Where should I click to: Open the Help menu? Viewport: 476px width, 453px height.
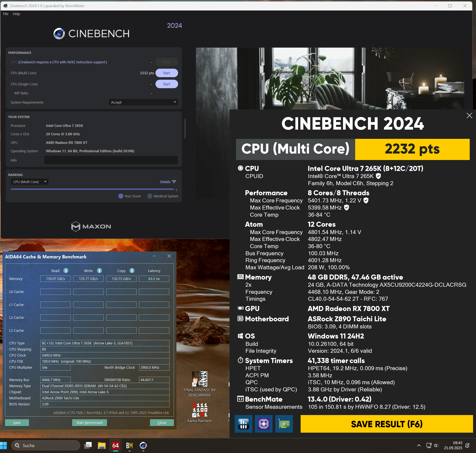16,14
